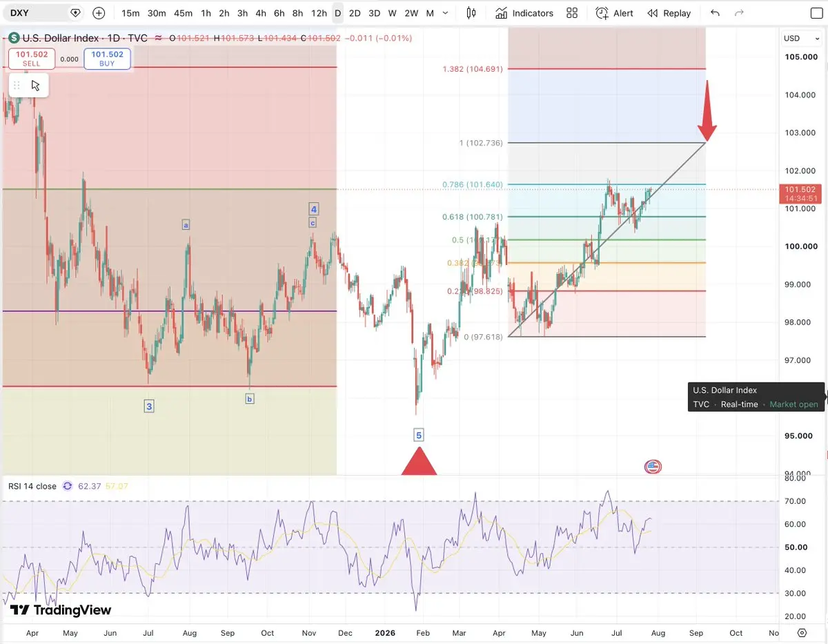Click the 1 (102.736) Fibonacci label
828x644 pixels.
point(481,143)
